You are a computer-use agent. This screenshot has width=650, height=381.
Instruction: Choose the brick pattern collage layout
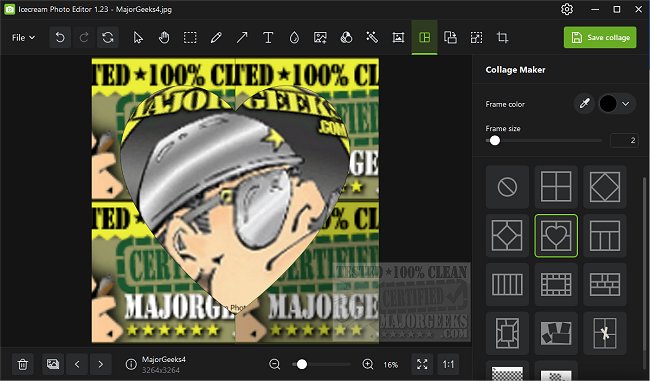pos(605,284)
